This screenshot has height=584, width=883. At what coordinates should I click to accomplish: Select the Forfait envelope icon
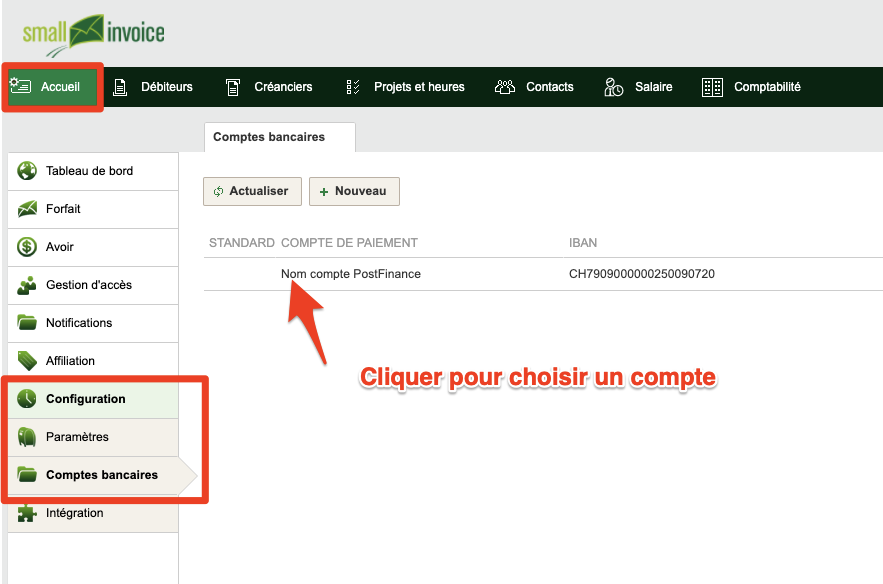[x=26, y=209]
